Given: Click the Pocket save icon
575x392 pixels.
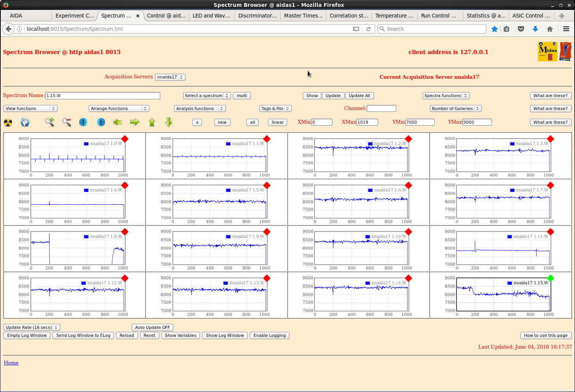Looking at the screenshot, I should 521,29.
